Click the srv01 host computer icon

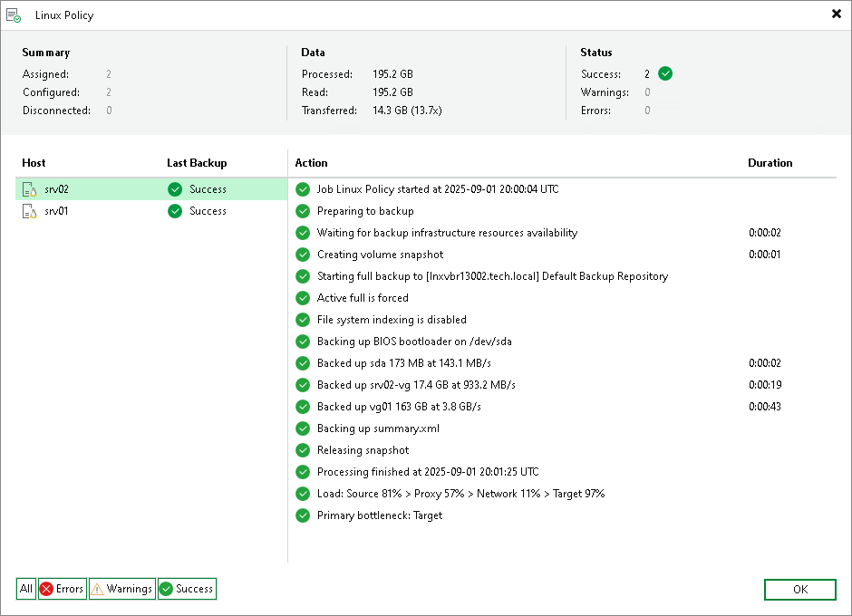click(29, 211)
